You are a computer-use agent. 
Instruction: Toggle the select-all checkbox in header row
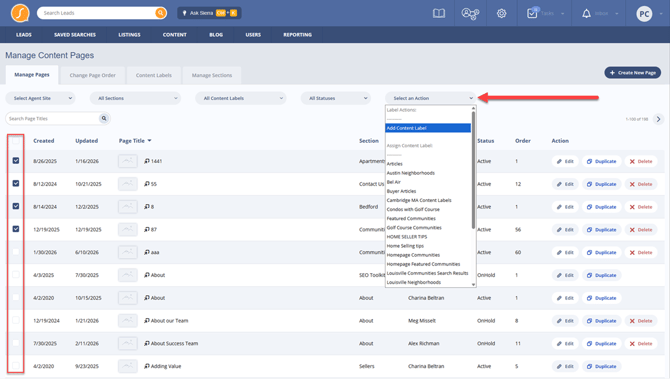tap(16, 141)
